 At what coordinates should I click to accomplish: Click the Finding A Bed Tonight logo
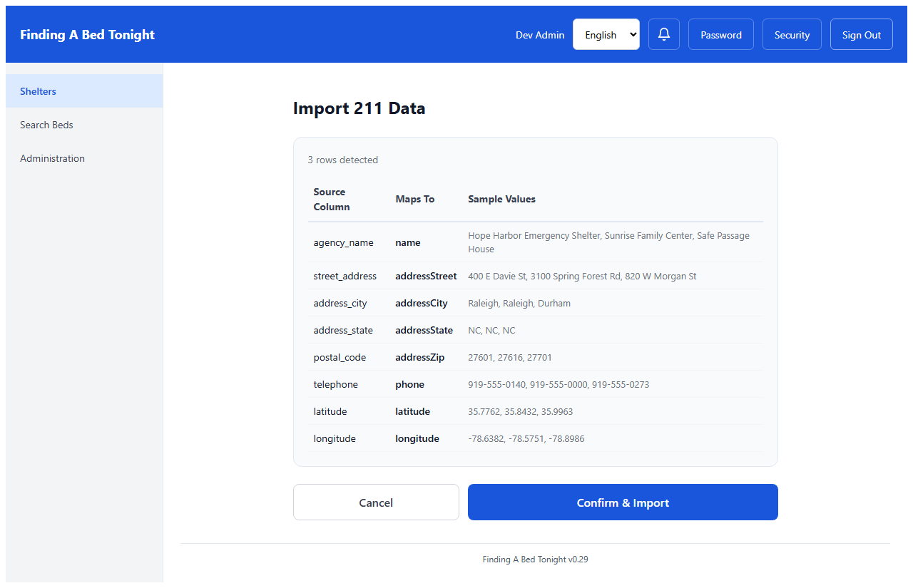(x=87, y=34)
